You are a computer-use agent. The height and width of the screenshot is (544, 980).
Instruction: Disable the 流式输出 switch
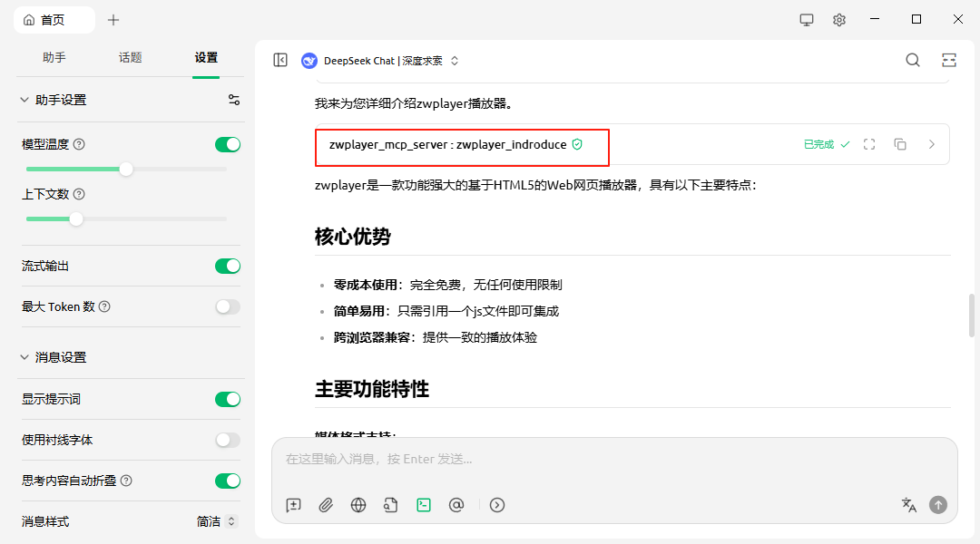[x=228, y=266]
